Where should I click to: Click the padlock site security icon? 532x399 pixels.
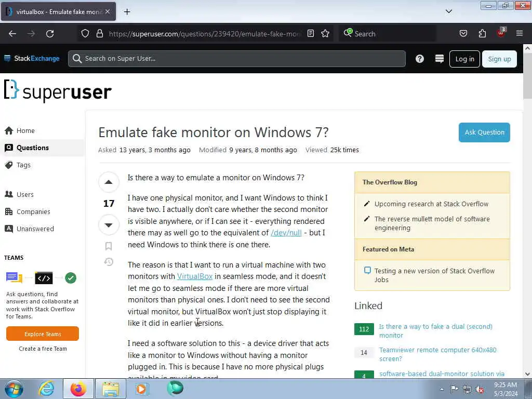(x=99, y=33)
